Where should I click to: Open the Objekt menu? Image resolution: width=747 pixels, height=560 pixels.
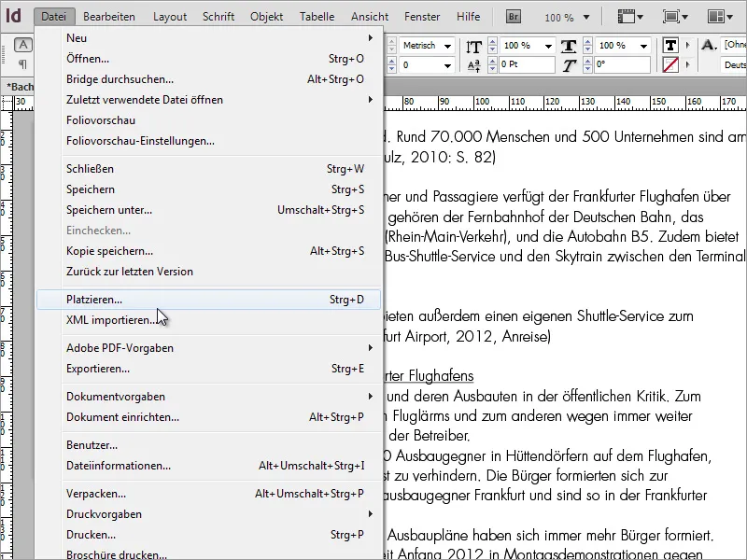click(x=266, y=17)
